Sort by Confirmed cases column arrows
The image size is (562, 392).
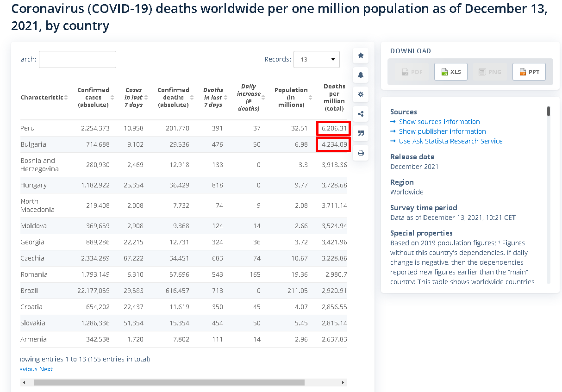click(x=112, y=98)
